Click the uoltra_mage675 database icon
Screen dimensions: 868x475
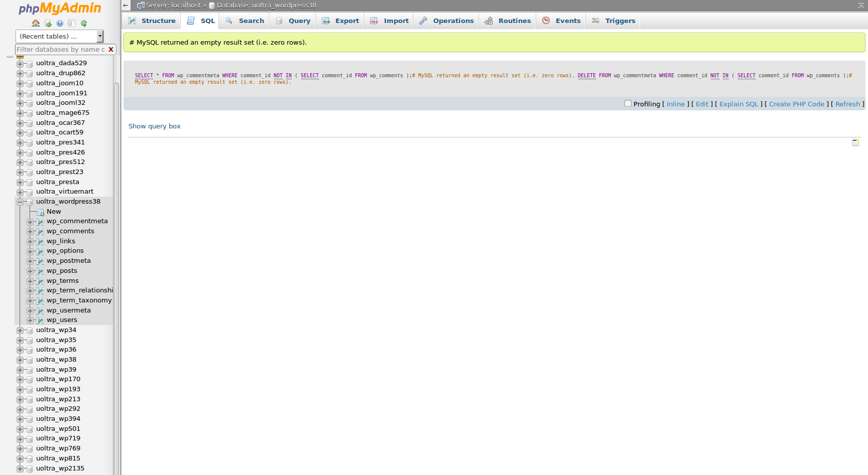click(30, 113)
